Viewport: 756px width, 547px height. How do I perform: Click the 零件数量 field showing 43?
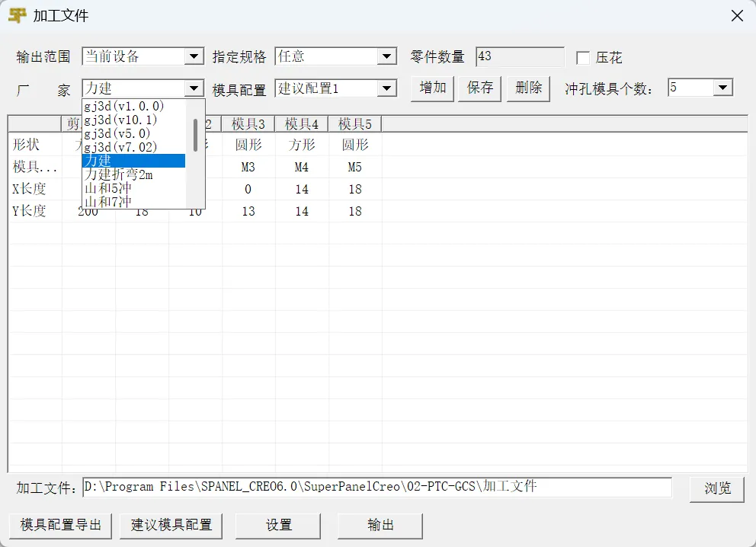(x=520, y=56)
